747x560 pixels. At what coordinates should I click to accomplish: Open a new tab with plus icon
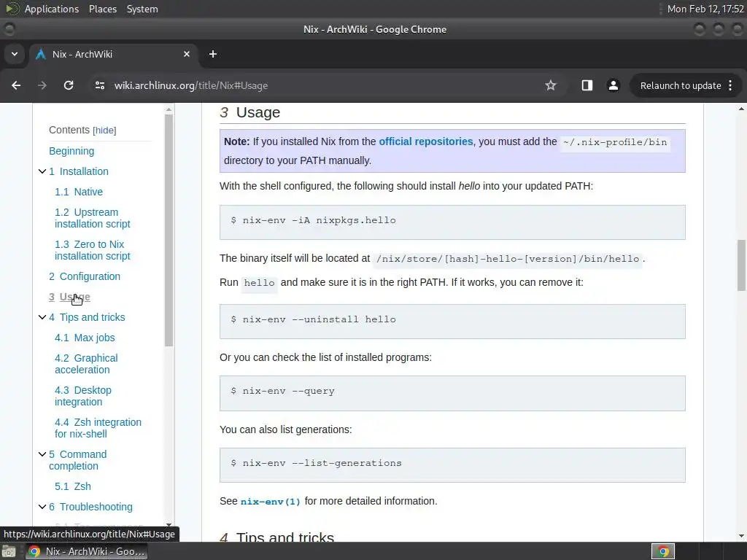(213, 54)
